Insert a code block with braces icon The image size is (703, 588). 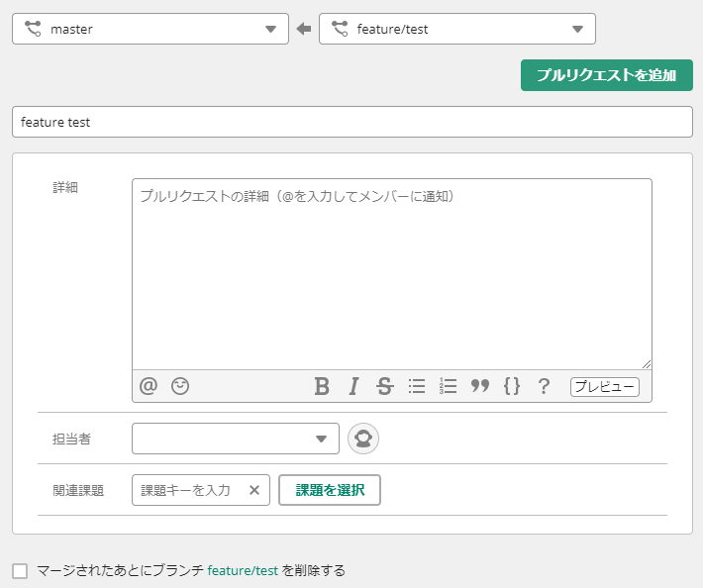click(x=512, y=386)
